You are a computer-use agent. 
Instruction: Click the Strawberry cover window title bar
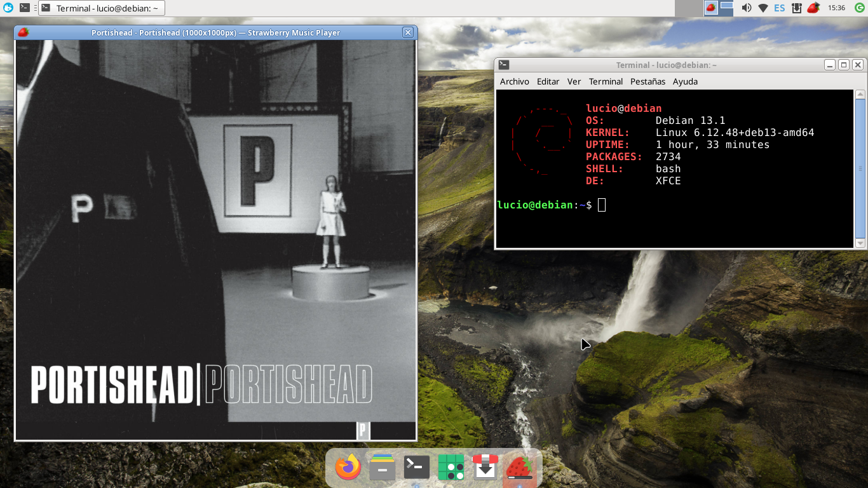pyautogui.click(x=215, y=32)
